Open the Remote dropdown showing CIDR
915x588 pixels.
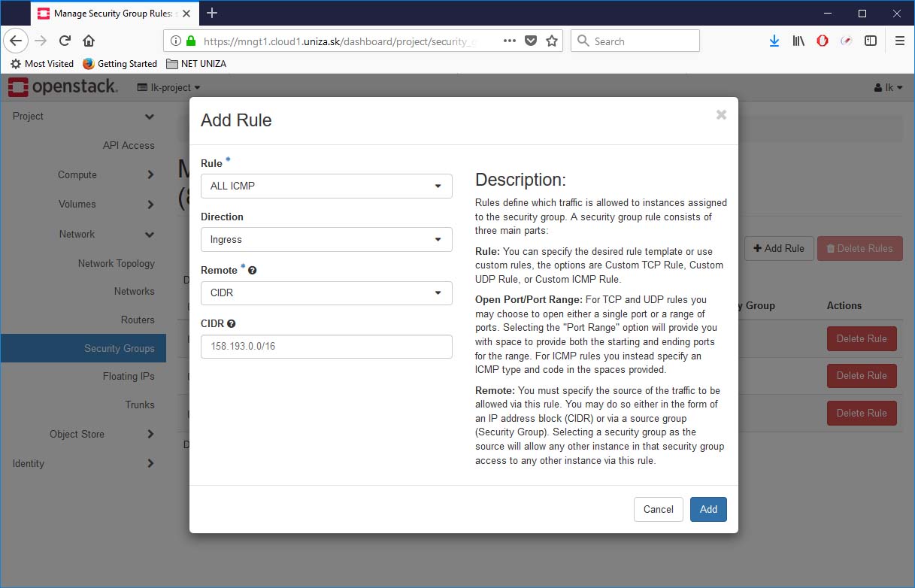pos(326,292)
